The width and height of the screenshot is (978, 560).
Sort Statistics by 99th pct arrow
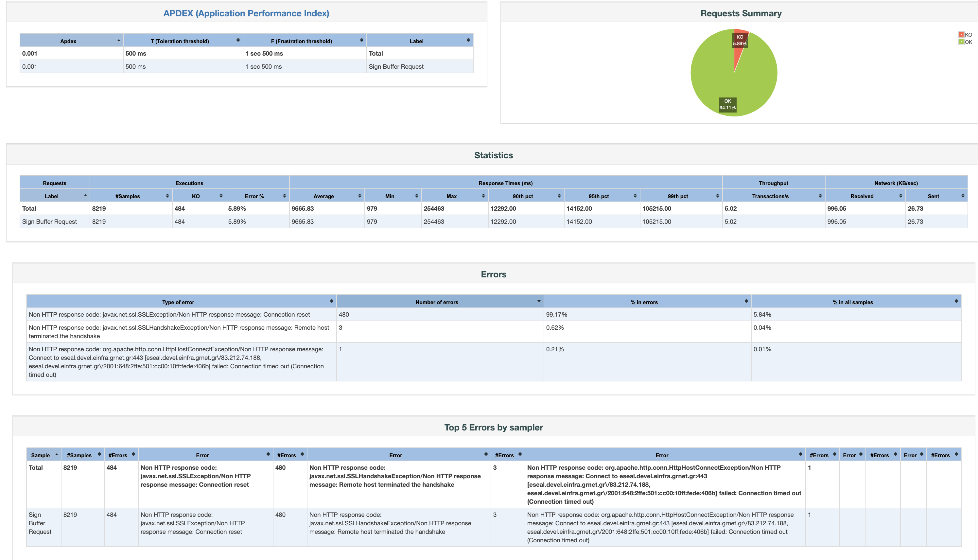(717, 196)
